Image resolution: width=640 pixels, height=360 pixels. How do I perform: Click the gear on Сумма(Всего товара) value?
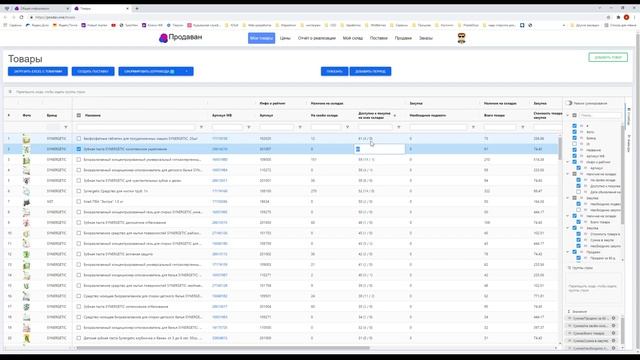pyautogui.click(x=613, y=333)
